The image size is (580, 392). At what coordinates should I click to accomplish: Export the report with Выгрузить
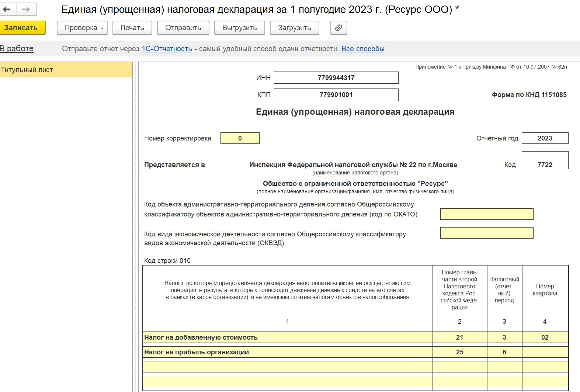point(240,28)
